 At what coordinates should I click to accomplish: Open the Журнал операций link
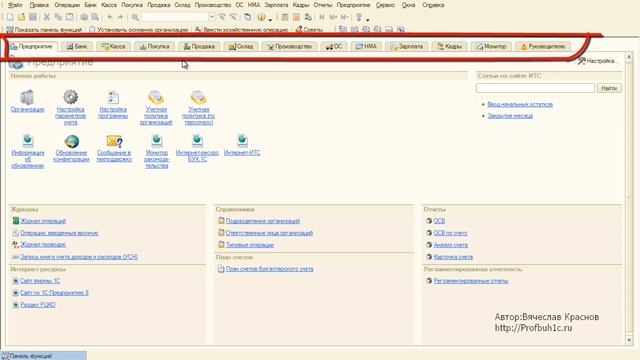pos(43,221)
